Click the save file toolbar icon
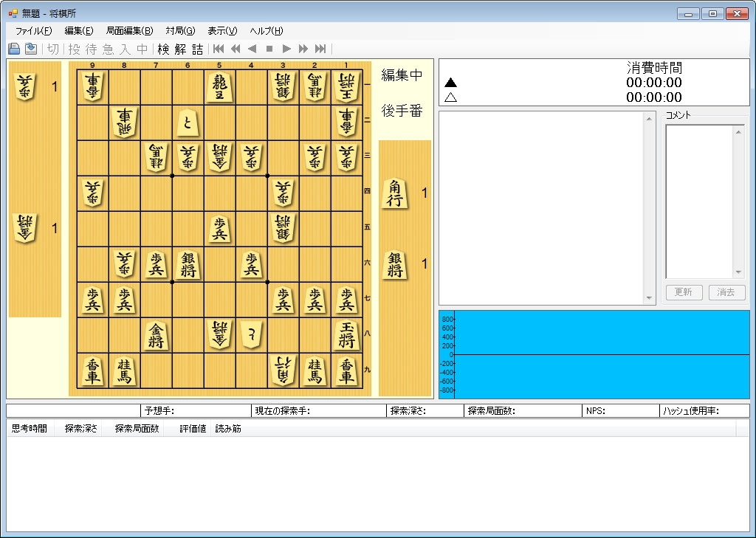Viewport: 756px width, 538px height. pos(31,49)
